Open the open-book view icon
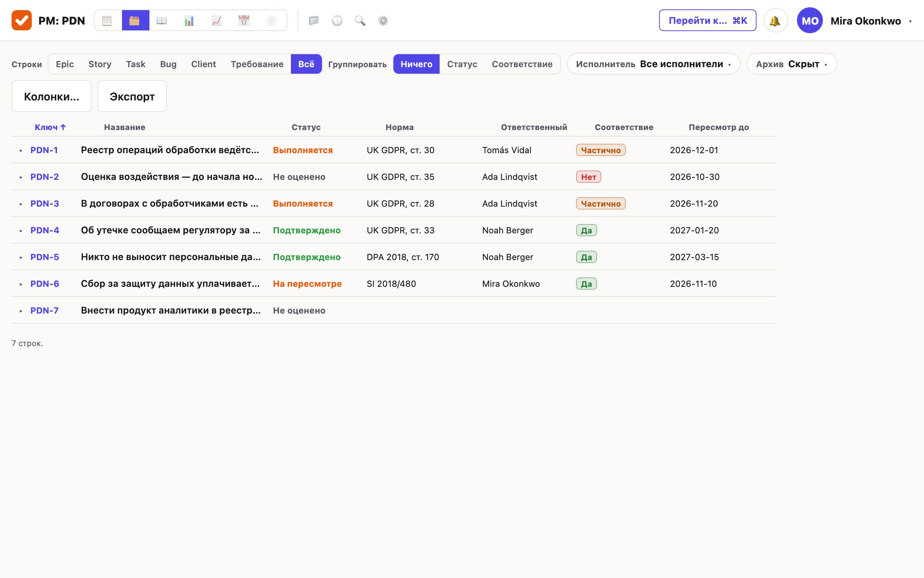The width and height of the screenshot is (924, 578). coord(162,20)
